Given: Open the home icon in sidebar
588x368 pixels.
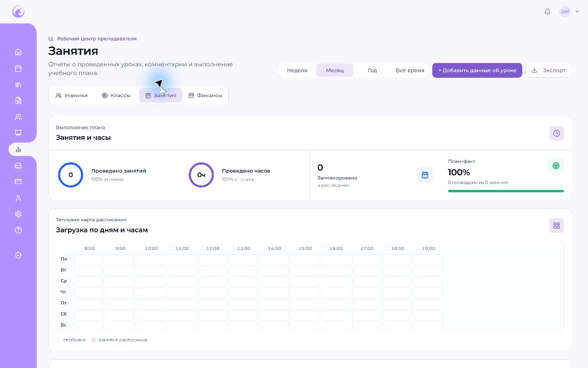Looking at the screenshot, I should [x=18, y=52].
